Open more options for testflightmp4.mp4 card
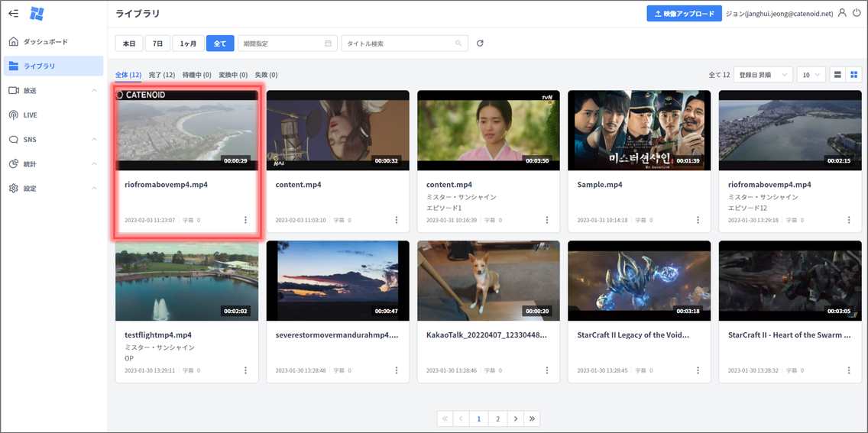Screen dimensions: 868x433 pos(245,370)
